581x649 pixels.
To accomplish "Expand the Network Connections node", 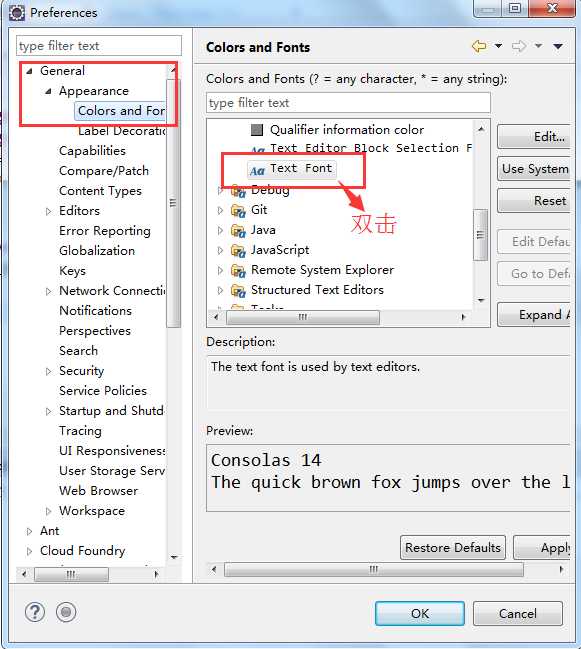I will 48,291.
